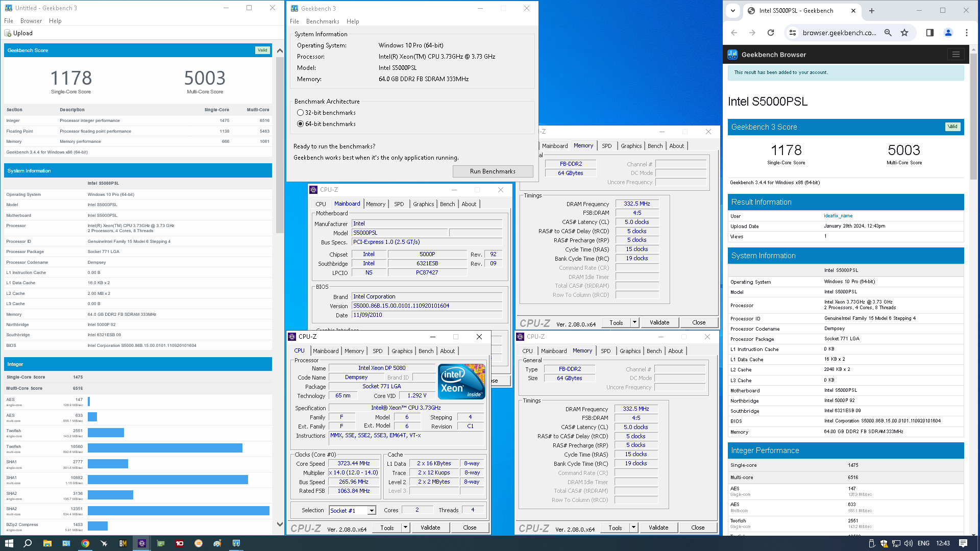Click the 1178 Single-Core Score in Geekbench window
The height and width of the screenshot is (551, 980).
tap(71, 78)
